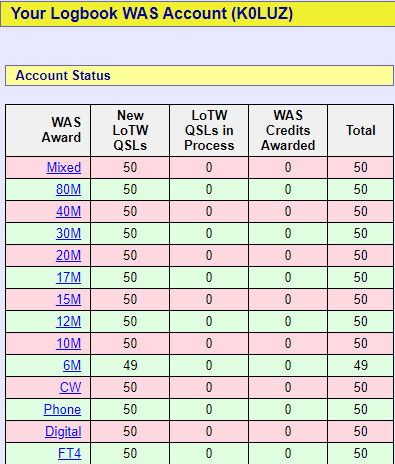Open the 6M WAS award link
This screenshot has width=395, height=464.
(x=72, y=365)
